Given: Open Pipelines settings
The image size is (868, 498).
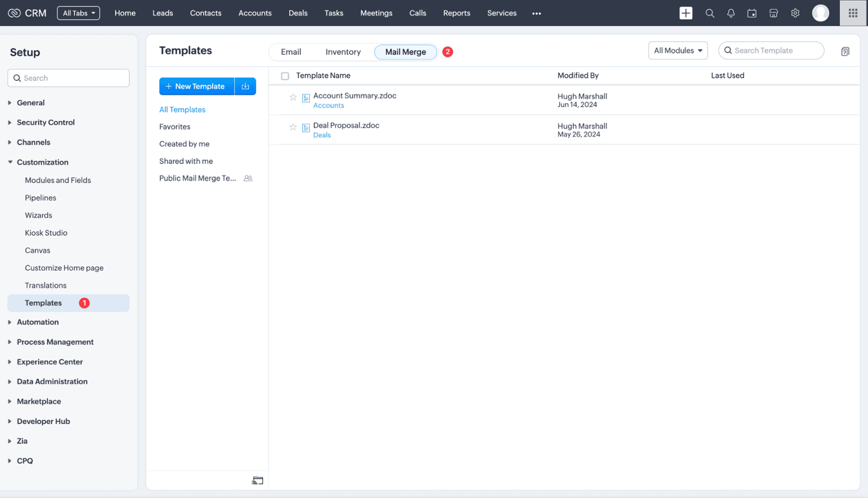Looking at the screenshot, I should pyautogui.click(x=40, y=198).
